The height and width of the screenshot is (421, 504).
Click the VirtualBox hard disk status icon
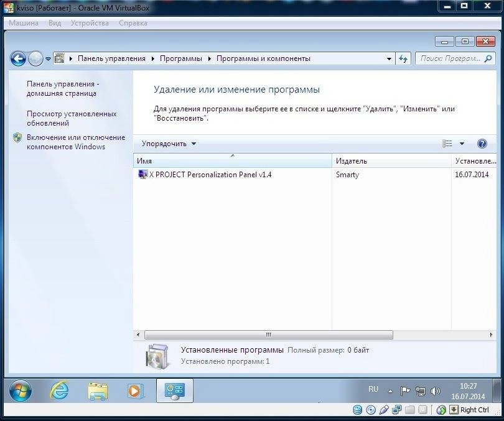point(357,410)
